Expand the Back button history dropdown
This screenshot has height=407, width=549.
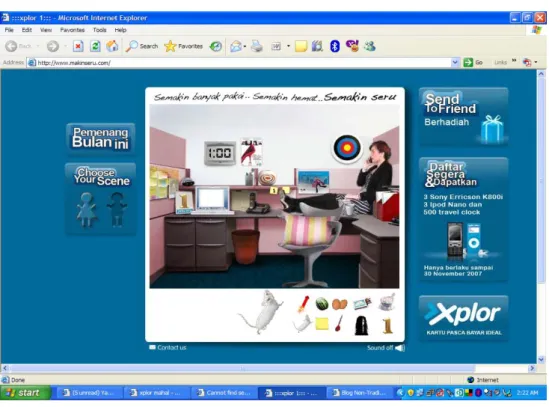(37, 46)
